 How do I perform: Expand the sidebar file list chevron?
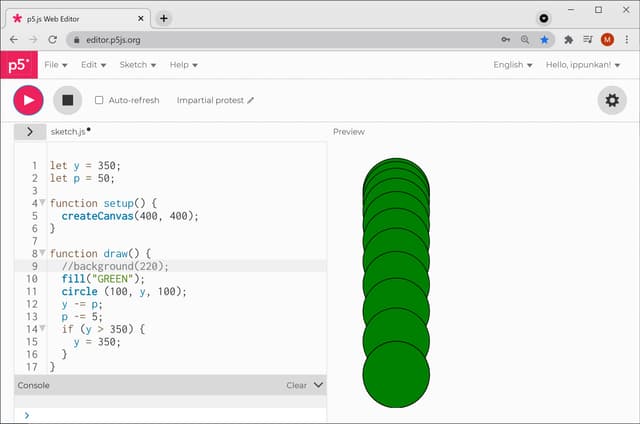coord(29,131)
